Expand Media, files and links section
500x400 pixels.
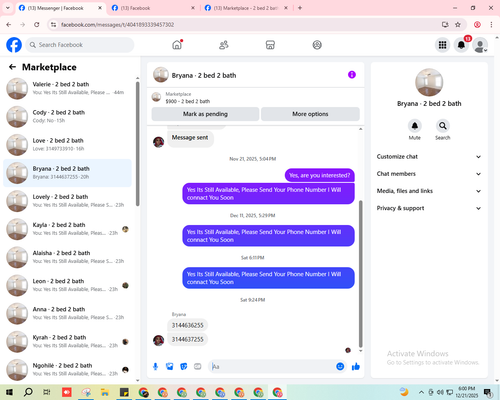click(x=429, y=191)
